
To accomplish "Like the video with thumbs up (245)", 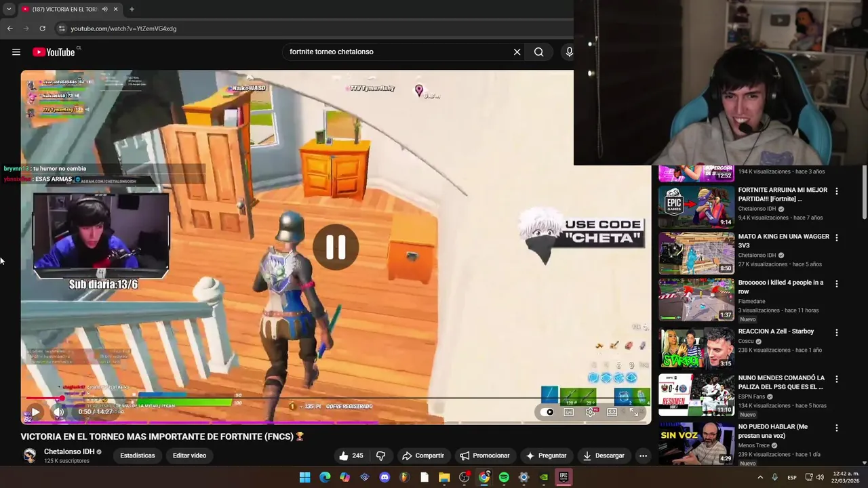I will (351, 455).
